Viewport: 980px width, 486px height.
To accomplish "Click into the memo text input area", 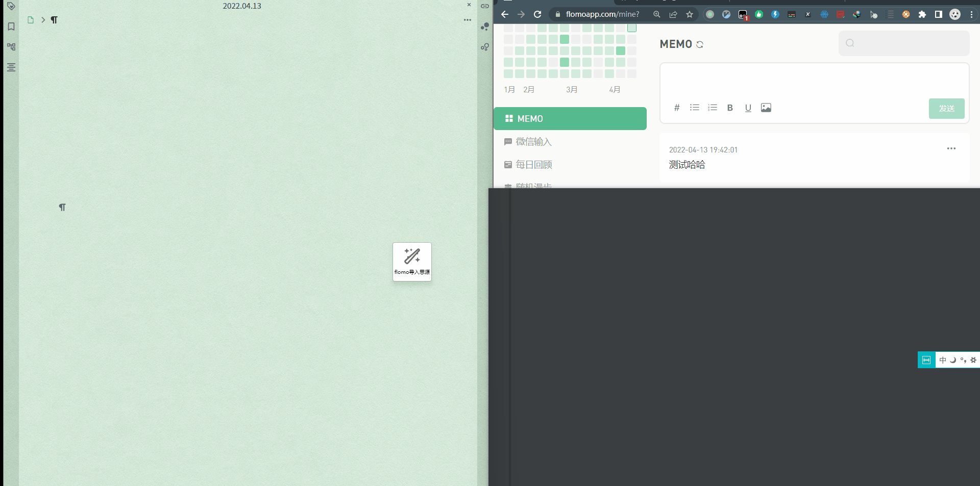I will (814, 80).
